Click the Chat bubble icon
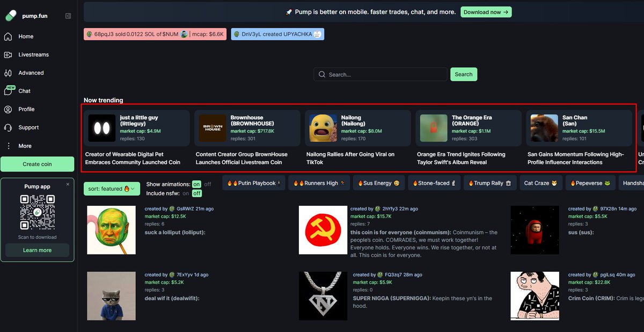This screenshot has height=332, width=644. (x=8, y=91)
